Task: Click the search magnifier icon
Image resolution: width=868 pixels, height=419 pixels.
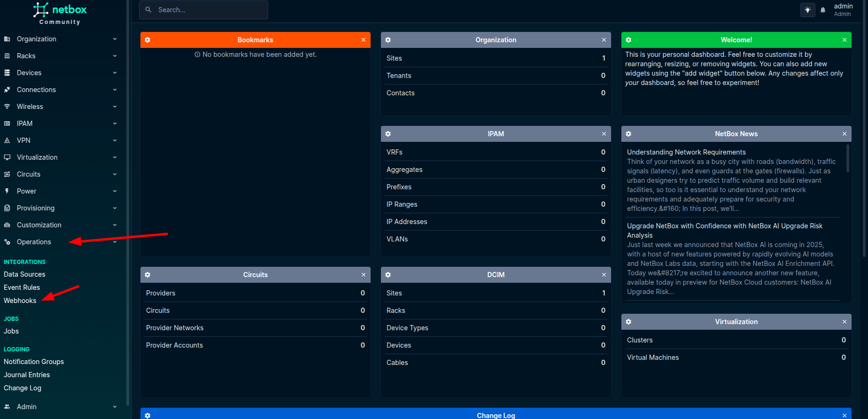Action: pos(148,10)
